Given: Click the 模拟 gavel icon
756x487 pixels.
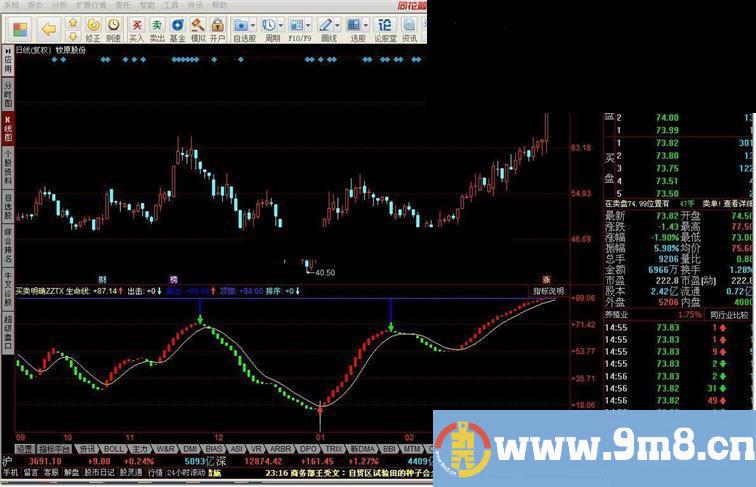Looking at the screenshot, I should 197,27.
